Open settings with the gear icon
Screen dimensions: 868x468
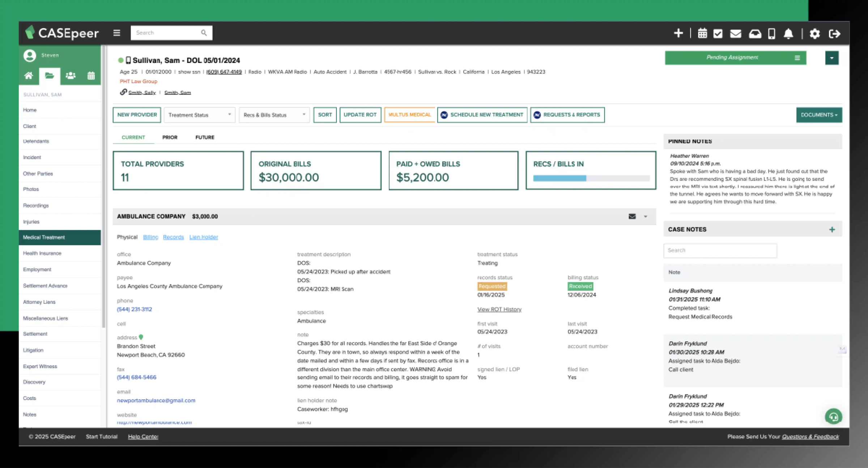coord(815,33)
